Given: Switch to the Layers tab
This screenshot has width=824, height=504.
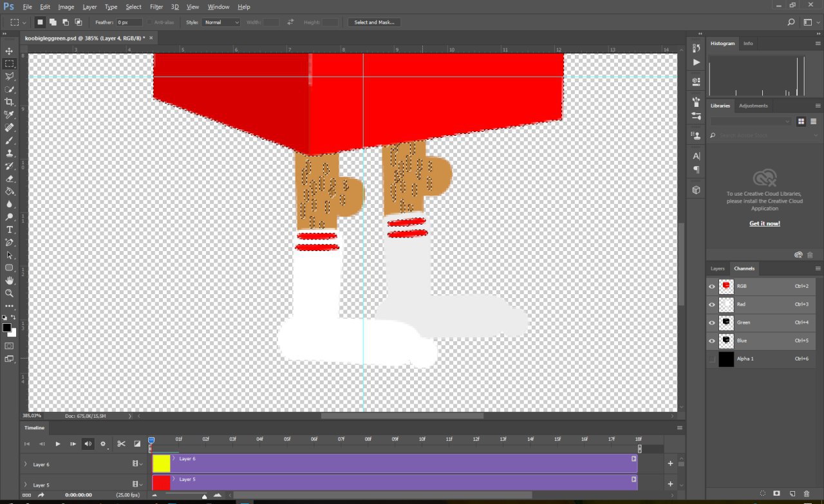Looking at the screenshot, I should point(717,268).
